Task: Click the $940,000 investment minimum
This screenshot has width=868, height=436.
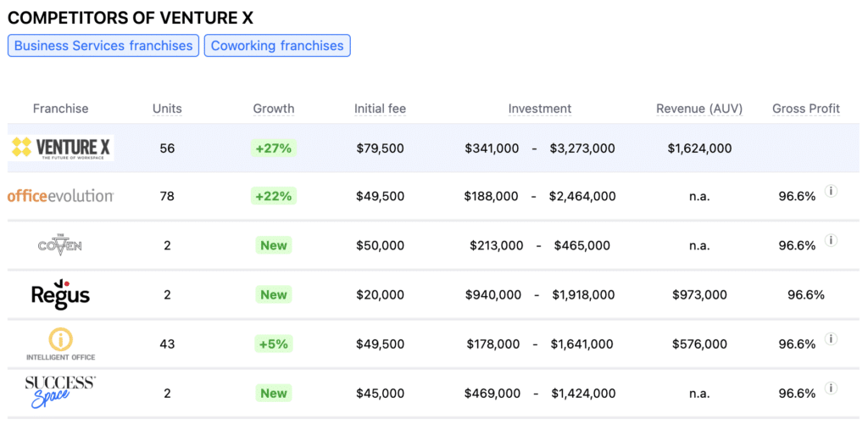Action: pos(492,294)
